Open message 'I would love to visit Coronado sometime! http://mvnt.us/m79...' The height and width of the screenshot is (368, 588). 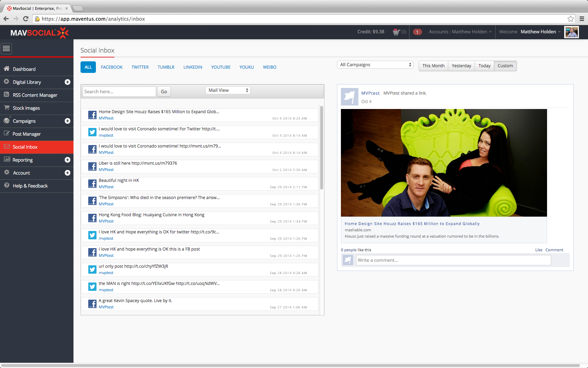coord(200,149)
